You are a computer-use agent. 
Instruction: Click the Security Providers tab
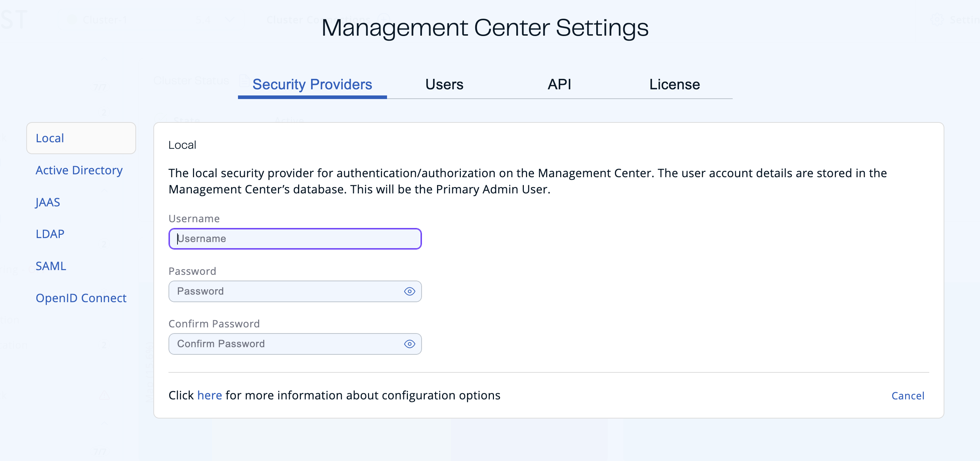(313, 83)
